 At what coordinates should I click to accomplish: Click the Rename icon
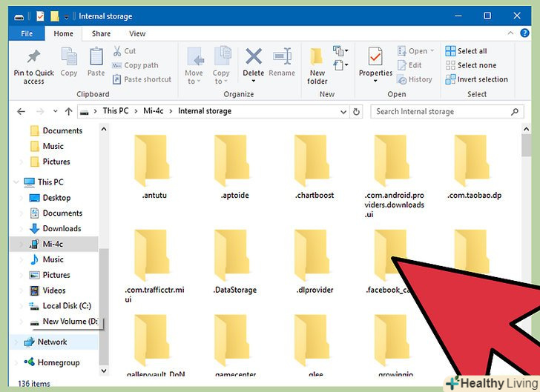click(x=282, y=56)
